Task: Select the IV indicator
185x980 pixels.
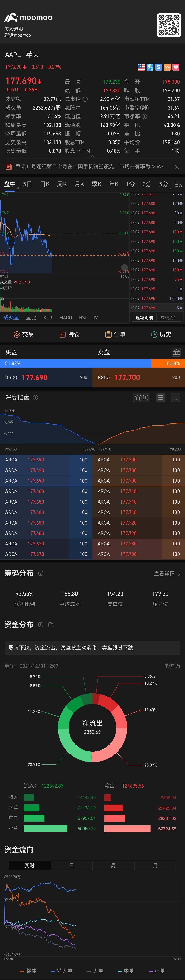Action: pyautogui.click(x=96, y=318)
